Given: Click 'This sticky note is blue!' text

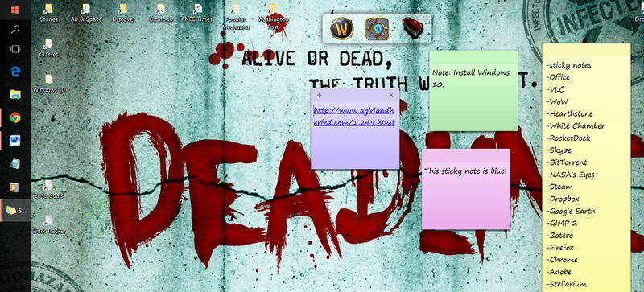Looking at the screenshot, I should [x=465, y=171].
